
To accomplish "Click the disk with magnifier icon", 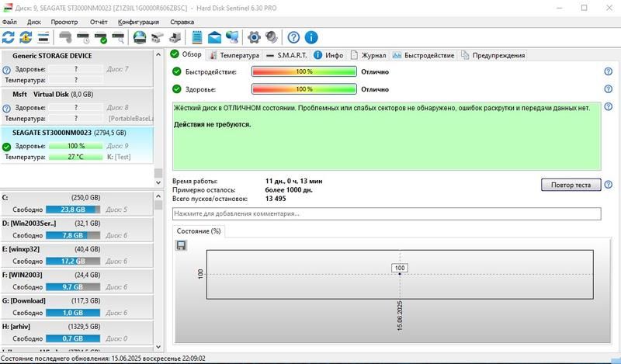I will click(119, 37).
